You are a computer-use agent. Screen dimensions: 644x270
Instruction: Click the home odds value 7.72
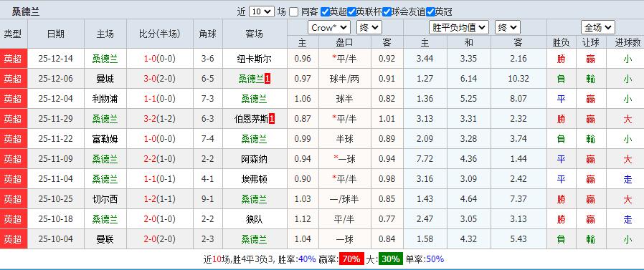(x=425, y=159)
